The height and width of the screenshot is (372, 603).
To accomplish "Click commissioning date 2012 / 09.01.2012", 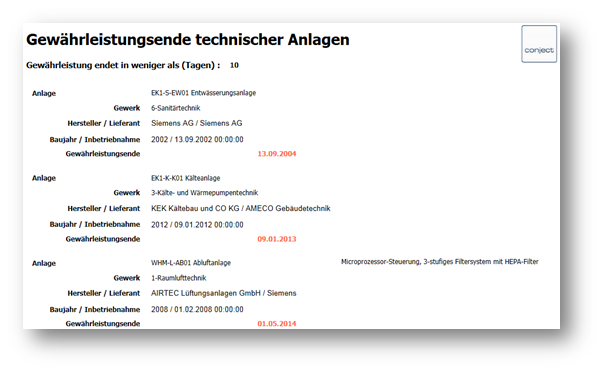I will 197,225.
